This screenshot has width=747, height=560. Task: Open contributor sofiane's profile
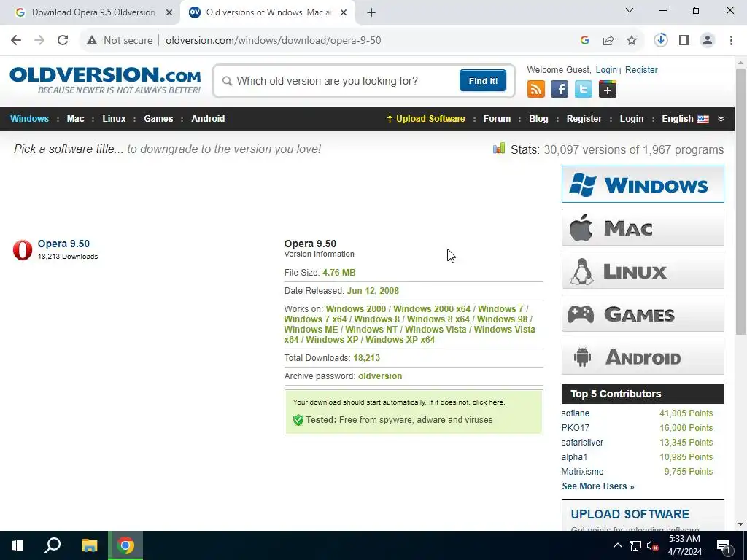coord(575,413)
